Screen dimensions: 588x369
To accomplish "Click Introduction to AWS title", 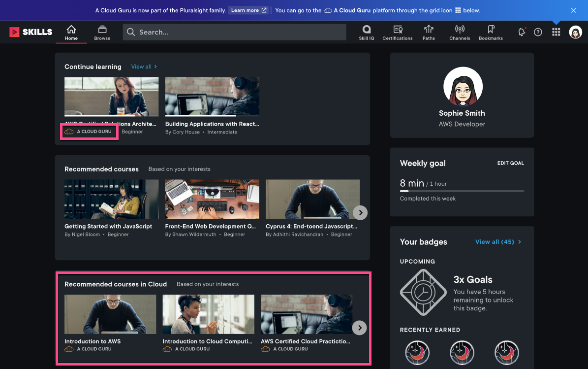I will pyautogui.click(x=93, y=341).
